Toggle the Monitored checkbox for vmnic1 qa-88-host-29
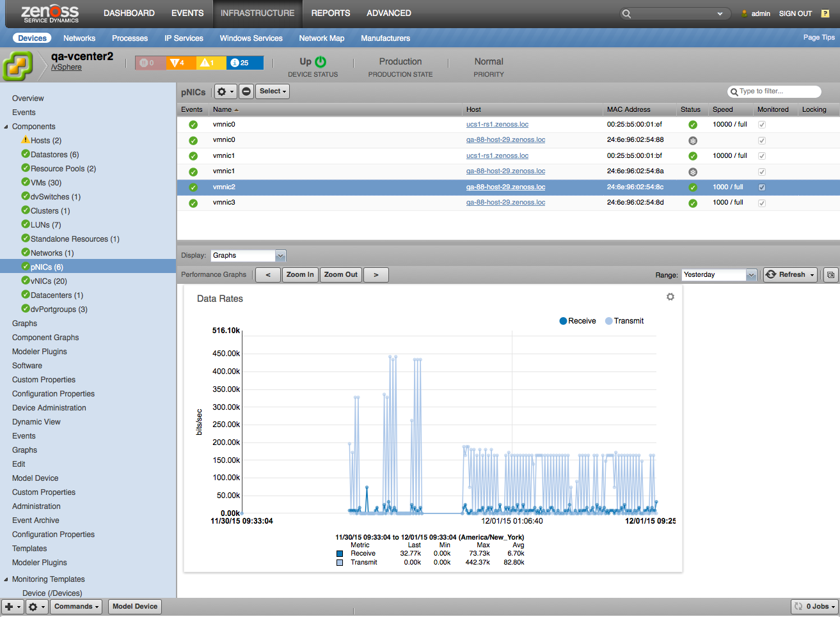This screenshot has height=617, width=840. tap(762, 172)
